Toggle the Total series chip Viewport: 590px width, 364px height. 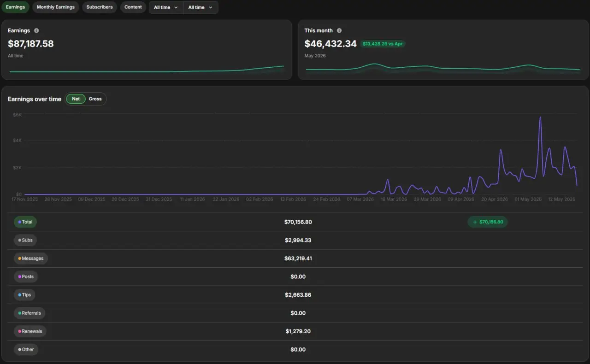click(25, 222)
